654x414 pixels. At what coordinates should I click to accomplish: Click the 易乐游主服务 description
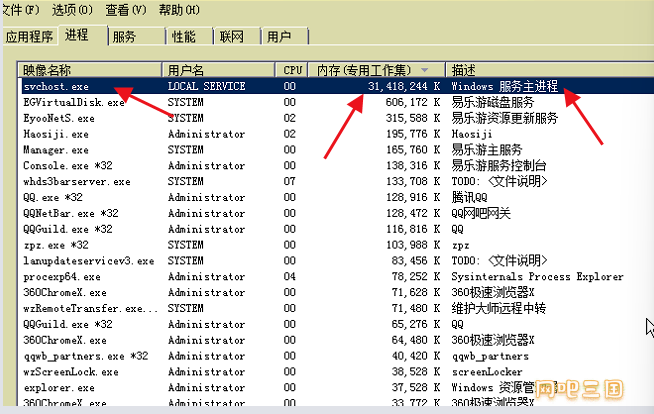[x=487, y=150]
